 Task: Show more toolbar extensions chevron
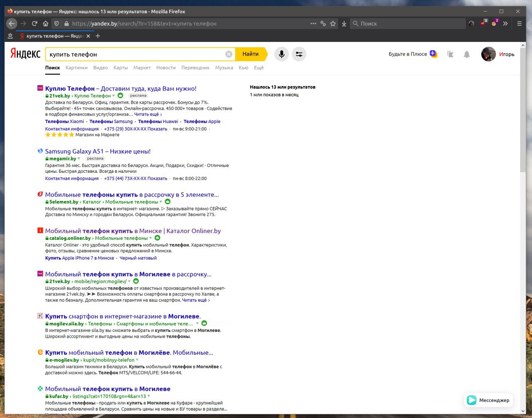point(505,24)
